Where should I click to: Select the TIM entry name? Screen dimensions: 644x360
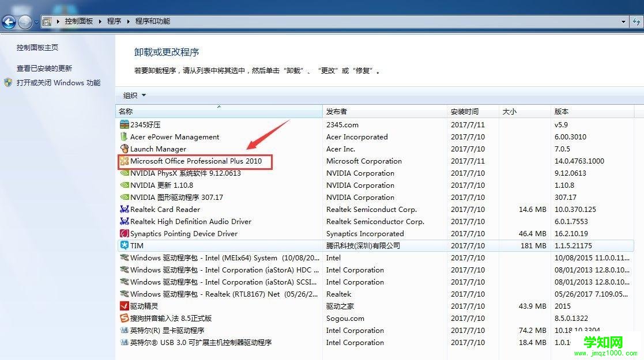pyautogui.click(x=137, y=245)
